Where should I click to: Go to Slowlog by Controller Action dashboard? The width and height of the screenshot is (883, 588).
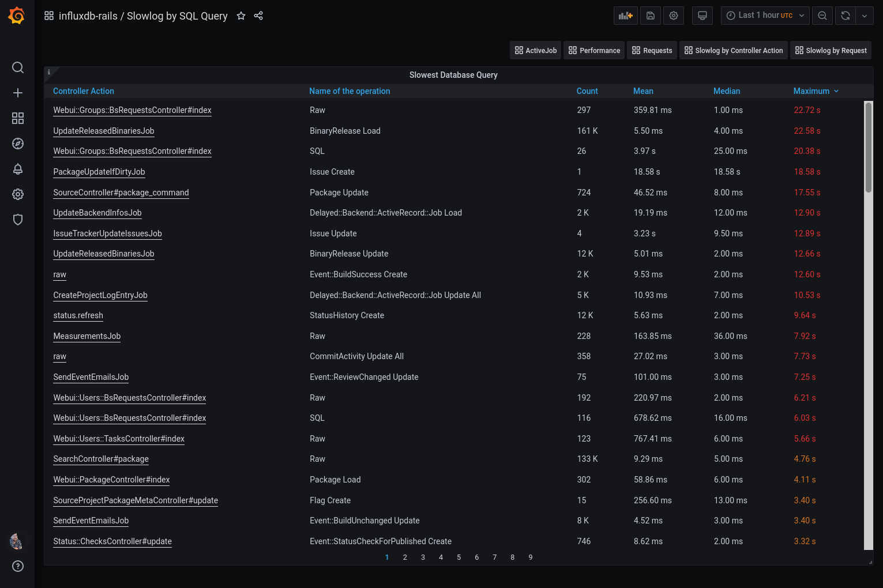tap(734, 51)
